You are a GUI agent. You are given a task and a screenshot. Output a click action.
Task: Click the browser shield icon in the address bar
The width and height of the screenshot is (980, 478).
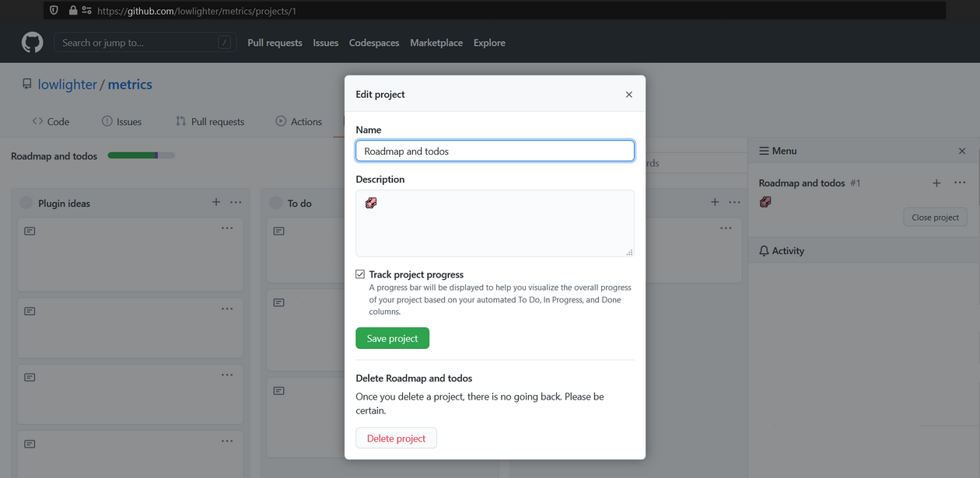click(x=53, y=10)
